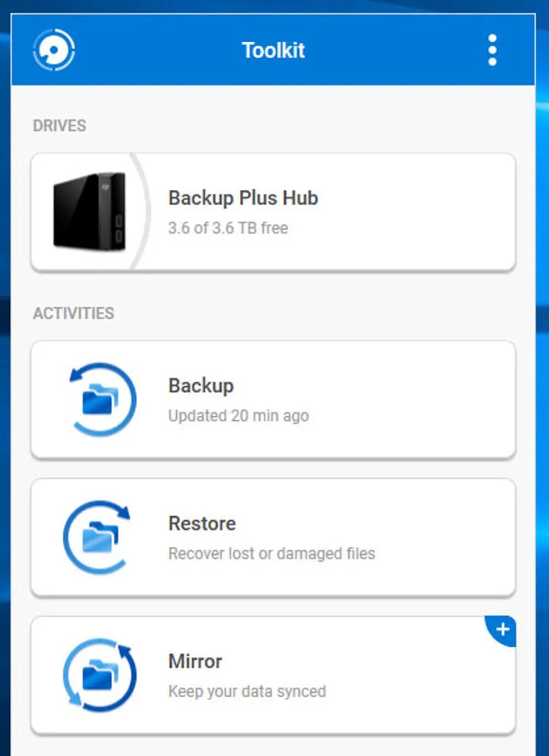Open the Backup Plus Hub drive title
549x756 pixels.
point(243,198)
